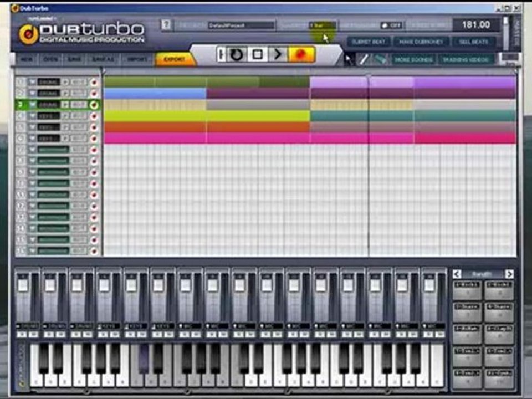Click the rewind-to-start transport button
This screenshot has height=399, width=532.
coord(221,55)
